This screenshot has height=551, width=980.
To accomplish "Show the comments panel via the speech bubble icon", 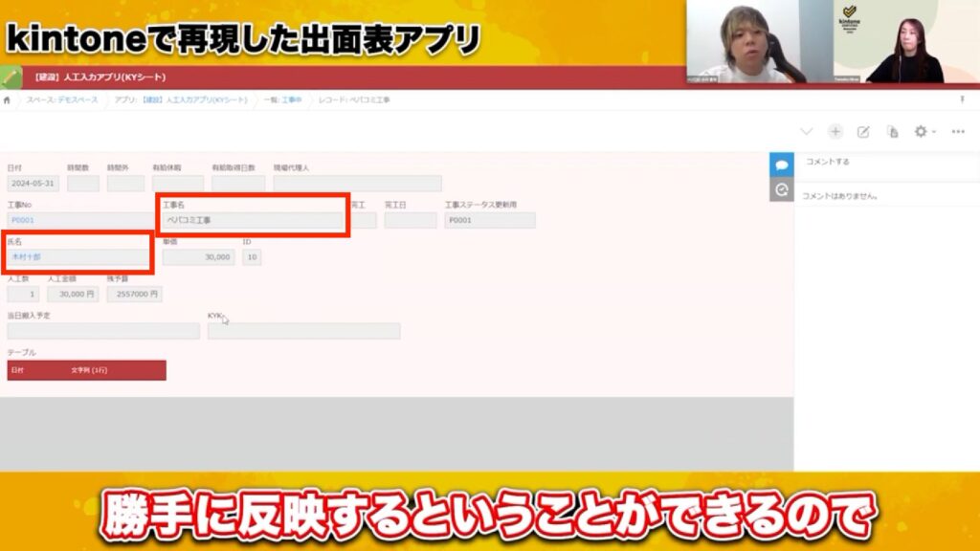I will tap(781, 165).
